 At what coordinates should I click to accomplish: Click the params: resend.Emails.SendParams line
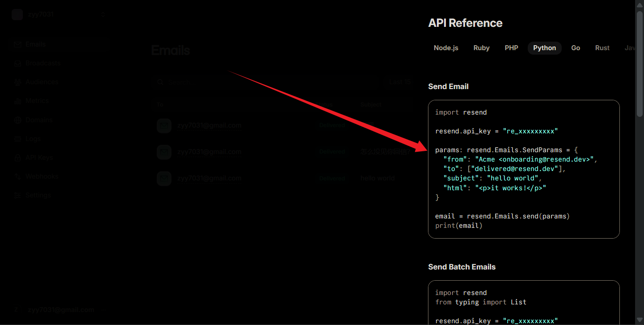[x=506, y=150]
